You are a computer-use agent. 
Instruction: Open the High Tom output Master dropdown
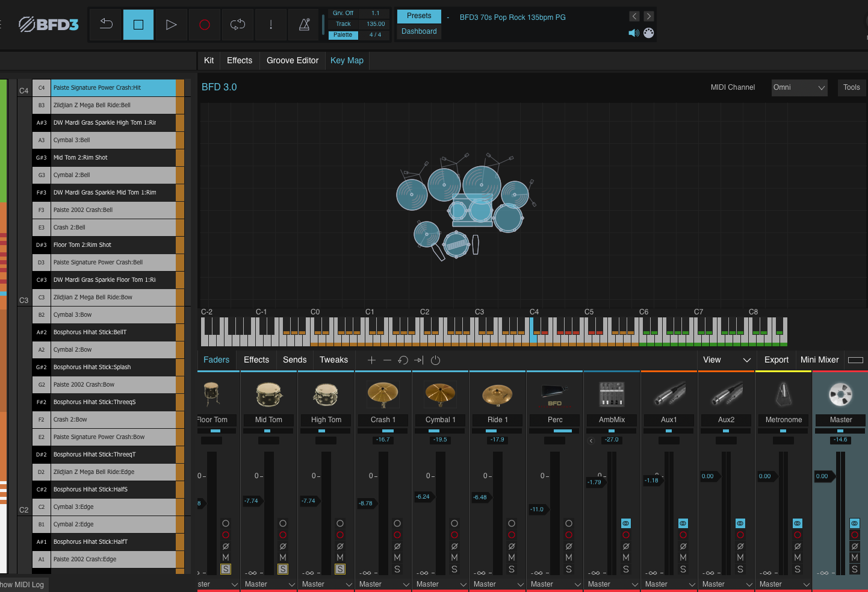(x=326, y=584)
